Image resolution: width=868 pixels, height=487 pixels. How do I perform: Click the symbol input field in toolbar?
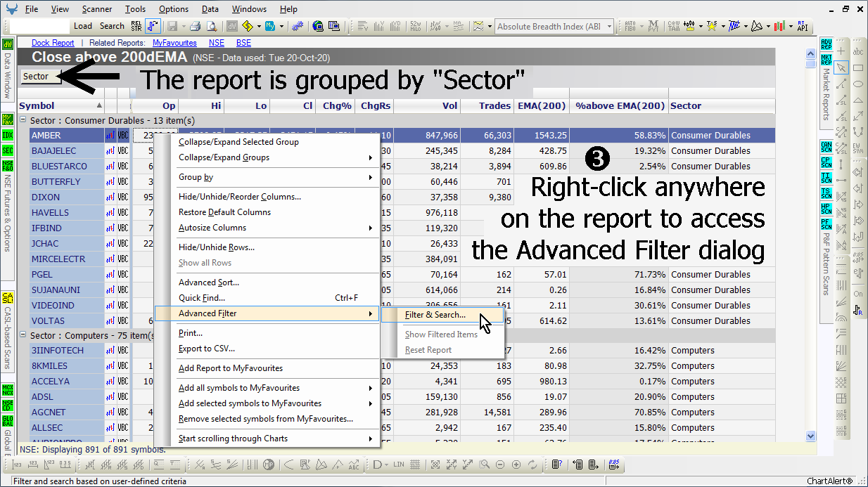[x=39, y=27]
